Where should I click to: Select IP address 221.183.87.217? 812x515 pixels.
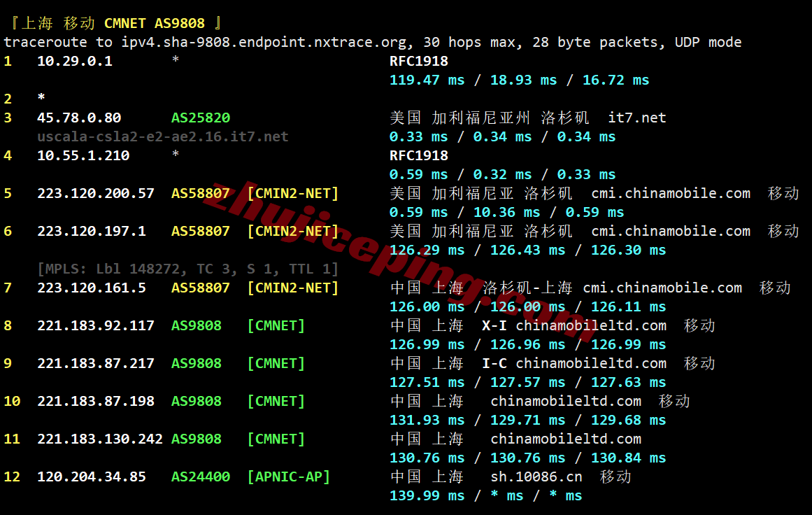95,363
